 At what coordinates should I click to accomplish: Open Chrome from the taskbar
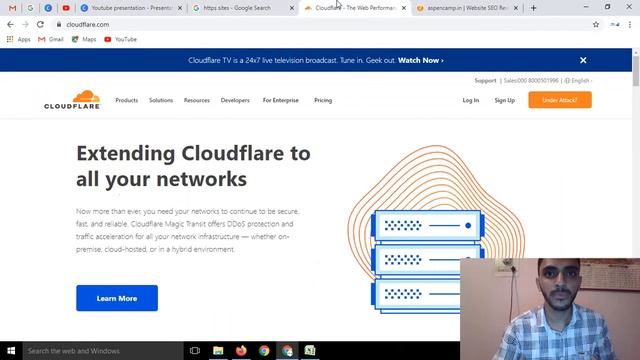(x=264, y=351)
